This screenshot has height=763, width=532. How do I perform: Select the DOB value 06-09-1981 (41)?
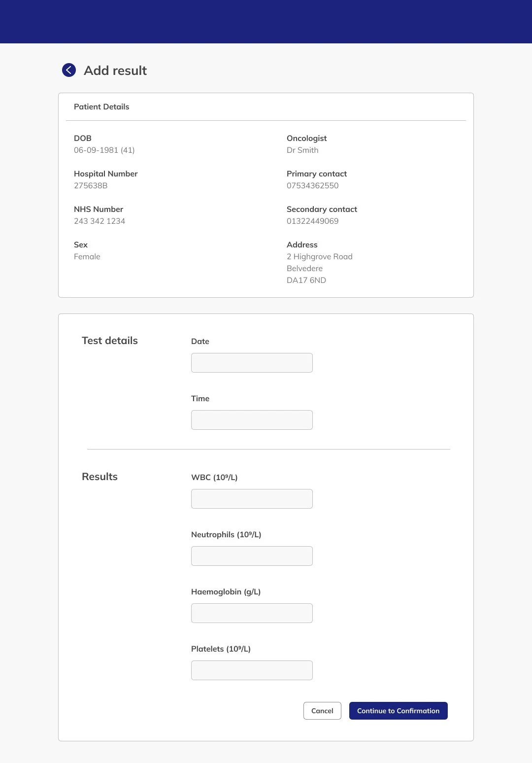click(x=104, y=150)
